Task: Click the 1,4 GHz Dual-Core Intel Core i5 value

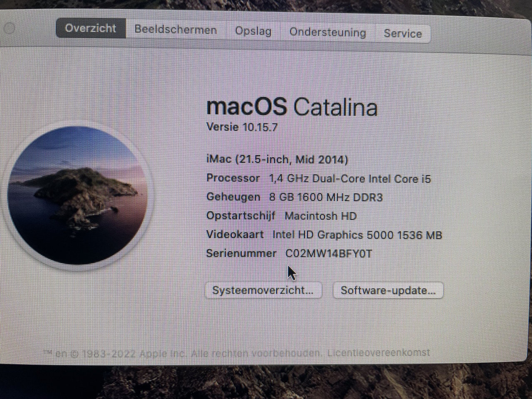Action: point(350,179)
